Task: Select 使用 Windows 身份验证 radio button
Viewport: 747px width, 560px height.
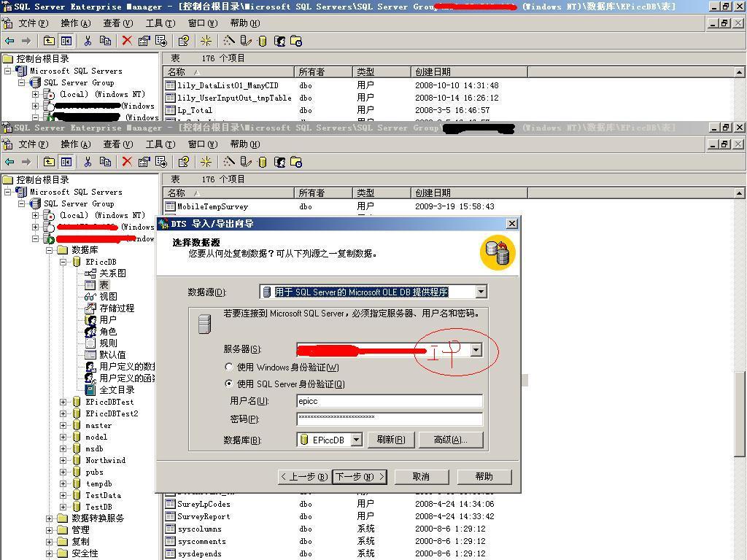Action: 229,367
